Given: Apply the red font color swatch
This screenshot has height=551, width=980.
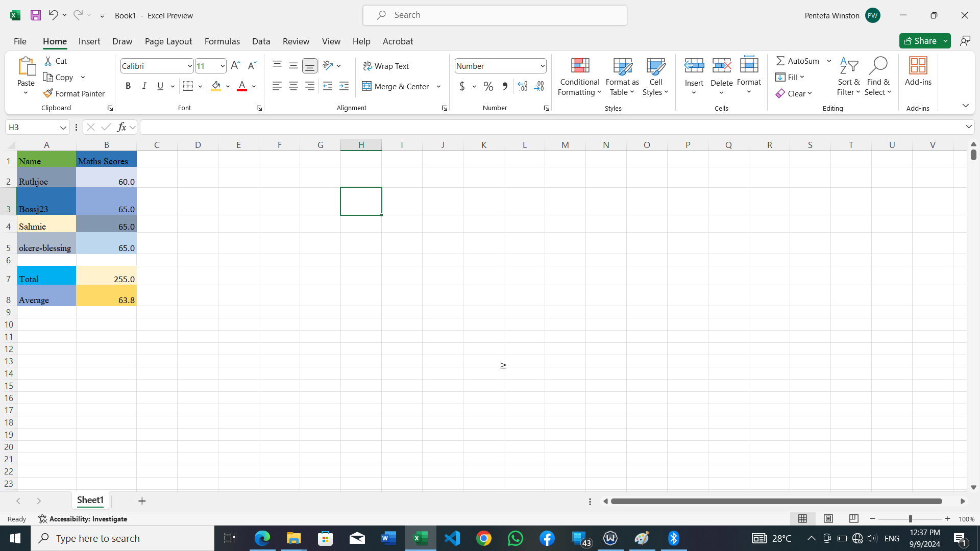Looking at the screenshot, I should (x=242, y=86).
